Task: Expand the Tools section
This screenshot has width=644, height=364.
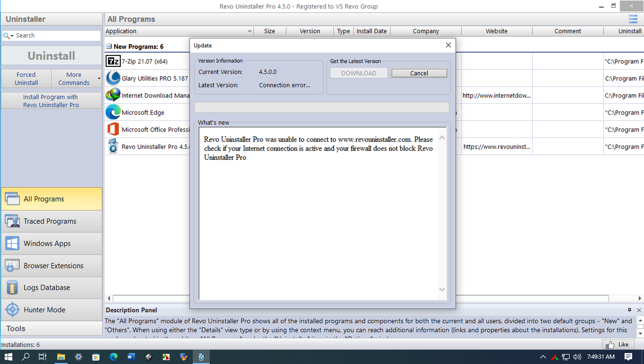Action: (51, 328)
